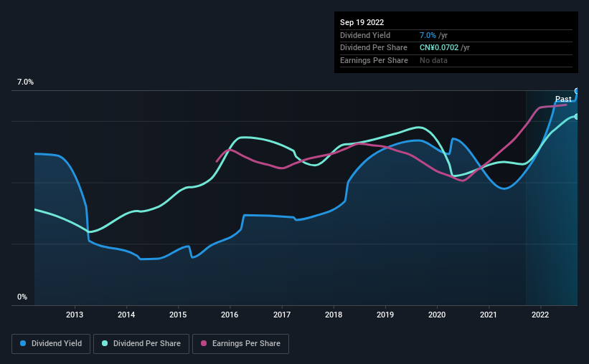Select the 2015 x-axis year label
Viewport: 589px width, 364px height.
178,315
